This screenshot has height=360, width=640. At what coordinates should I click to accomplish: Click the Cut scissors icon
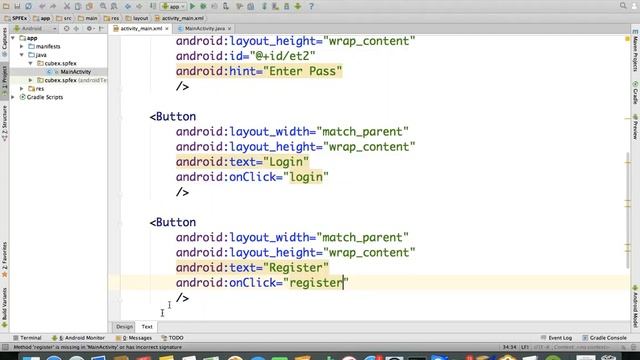pyautogui.click(x=67, y=6)
